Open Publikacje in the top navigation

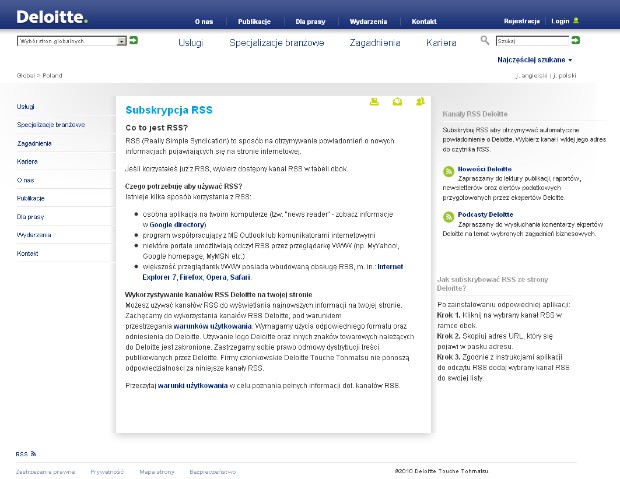click(x=254, y=22)
